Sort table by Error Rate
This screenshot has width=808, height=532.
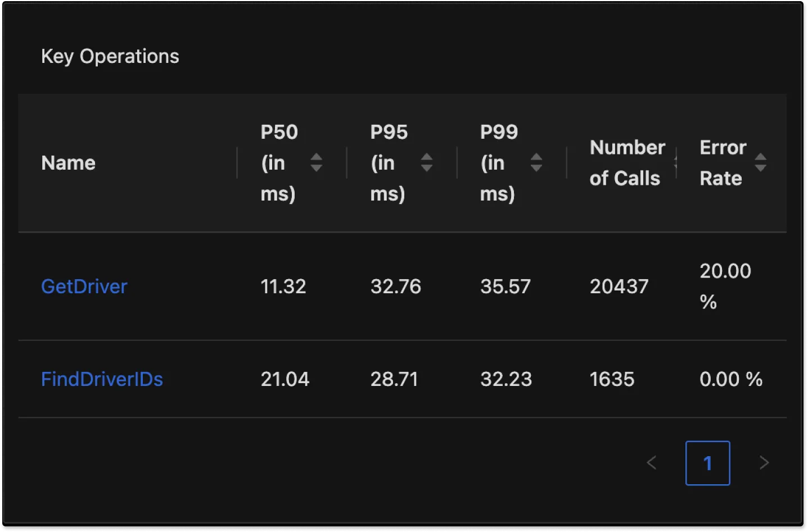(760, 163)
